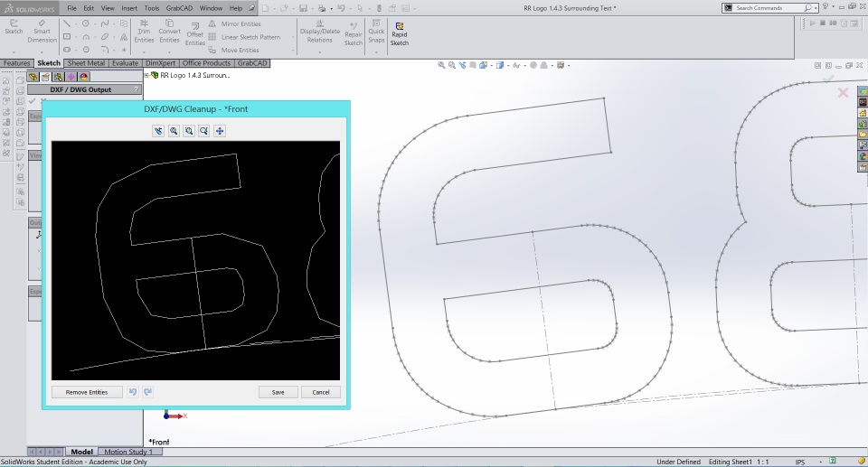Open Sketch button dropdown arrow
The height and width of the screenshot is (467, 868).
coord(14,52)
